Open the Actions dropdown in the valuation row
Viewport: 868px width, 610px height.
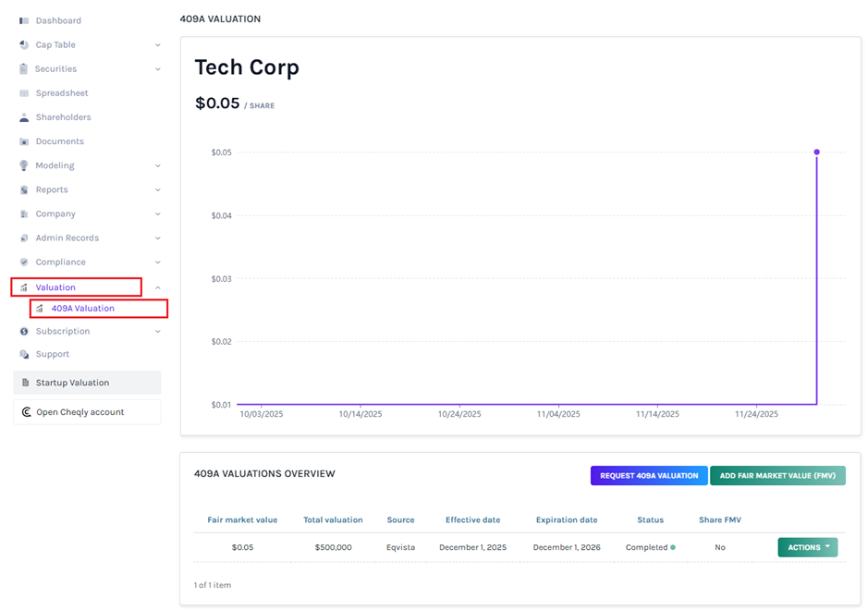click(x=806, y=547)
